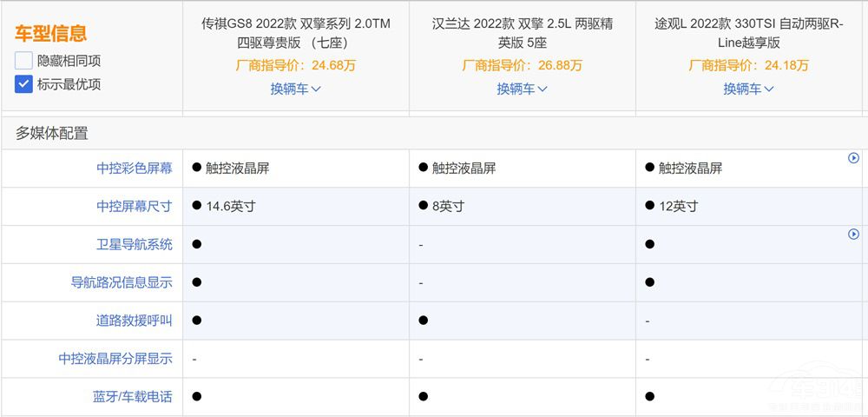Image resolution: width=868 pixels, height=417 pixels.
Task: Click the 导航路况信息显示 parameter label
Action: pos(122,282)
